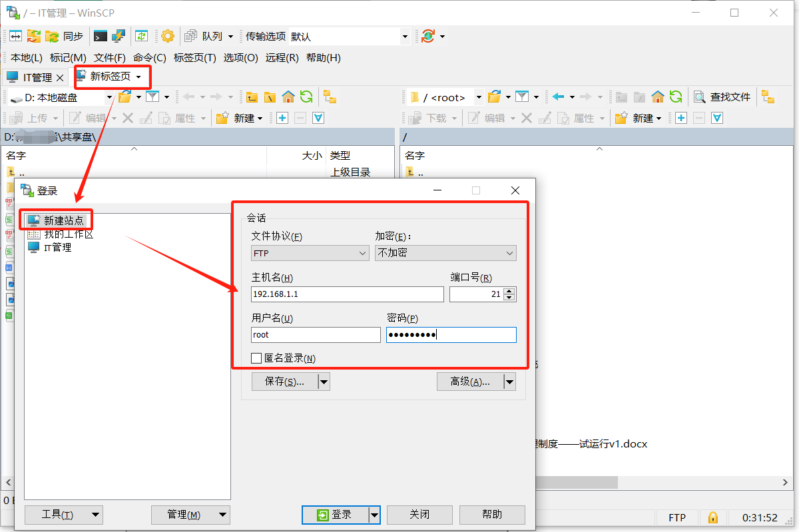Refresh the local panel

[306, 97]
